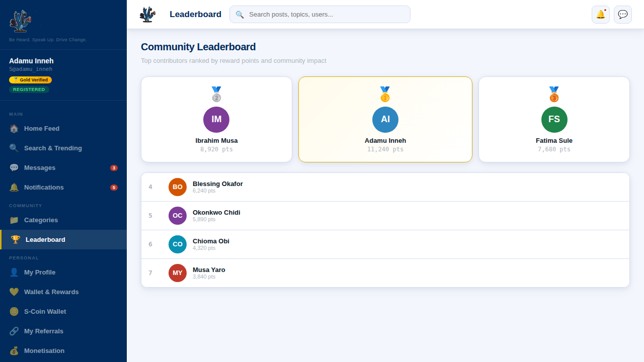The width and height of the screenshot is (644, 362).
Task: Click the Home Feed house icon
Action: [x=14, y=129]
